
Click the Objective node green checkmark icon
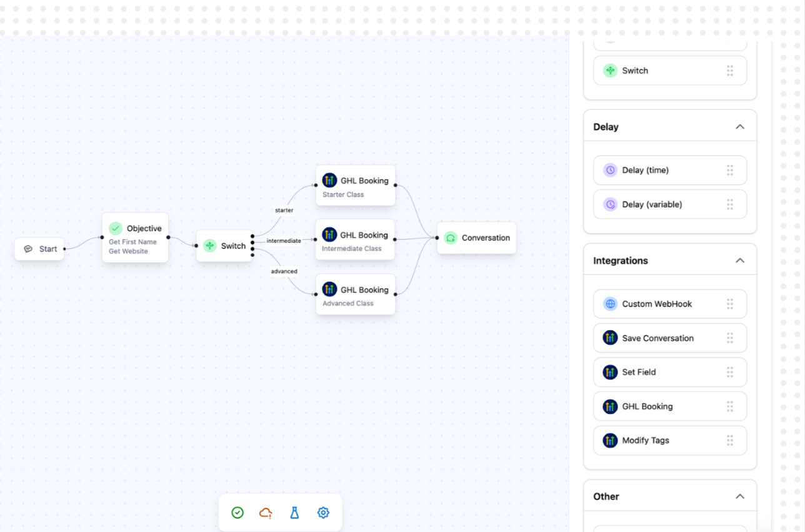(x=116, y=229)
